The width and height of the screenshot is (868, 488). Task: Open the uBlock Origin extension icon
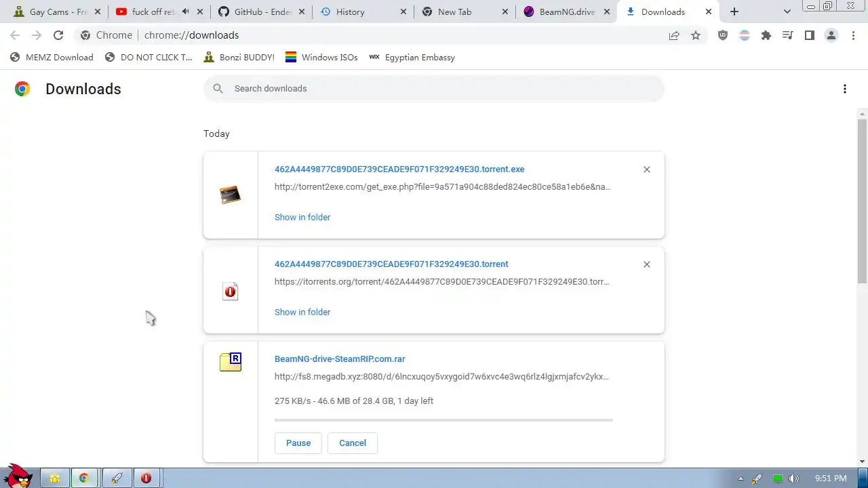(723, 35)
